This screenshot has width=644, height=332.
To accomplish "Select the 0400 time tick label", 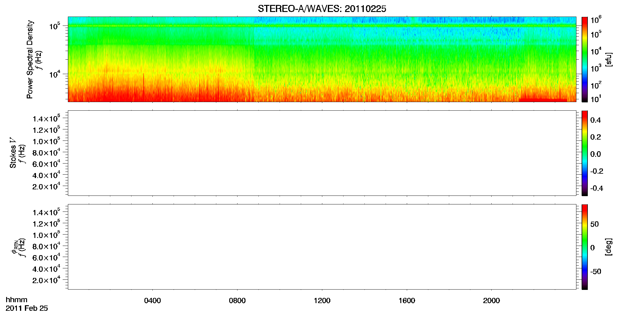I will (152, 301).
